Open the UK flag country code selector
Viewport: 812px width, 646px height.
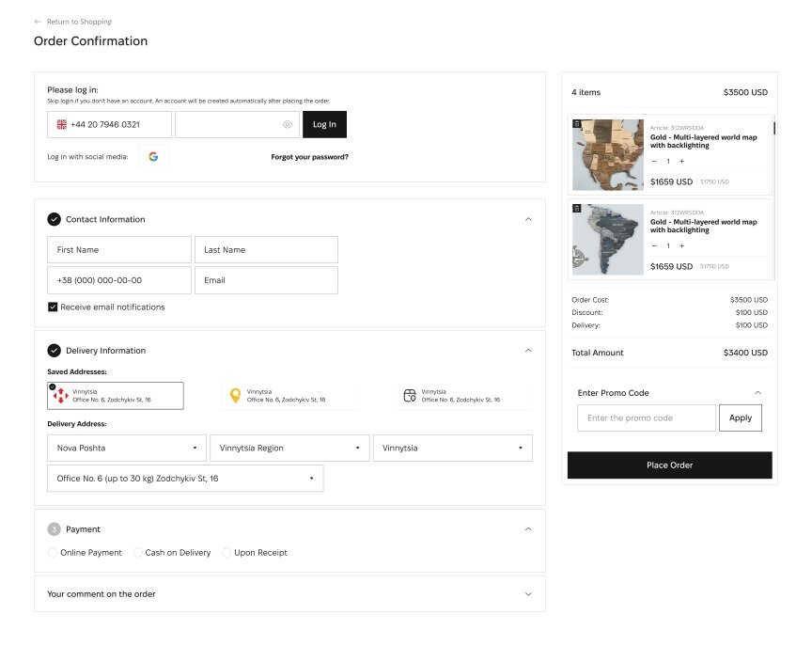coord(62,124)
